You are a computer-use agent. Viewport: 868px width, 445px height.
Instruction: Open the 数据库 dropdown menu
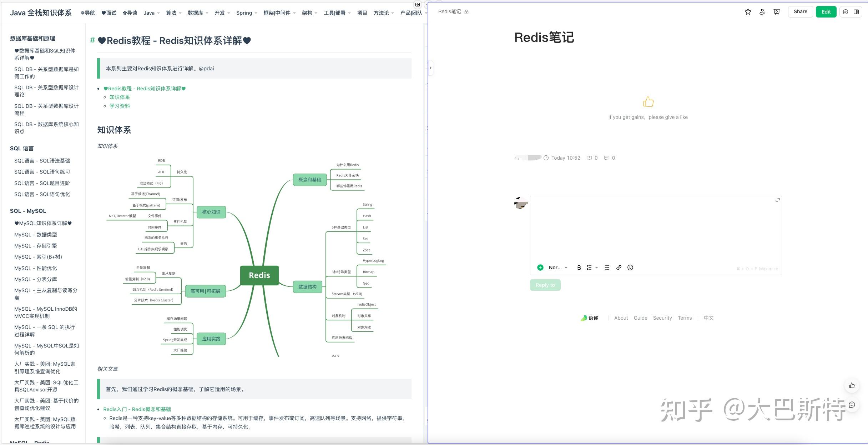[x=198, y=13]
